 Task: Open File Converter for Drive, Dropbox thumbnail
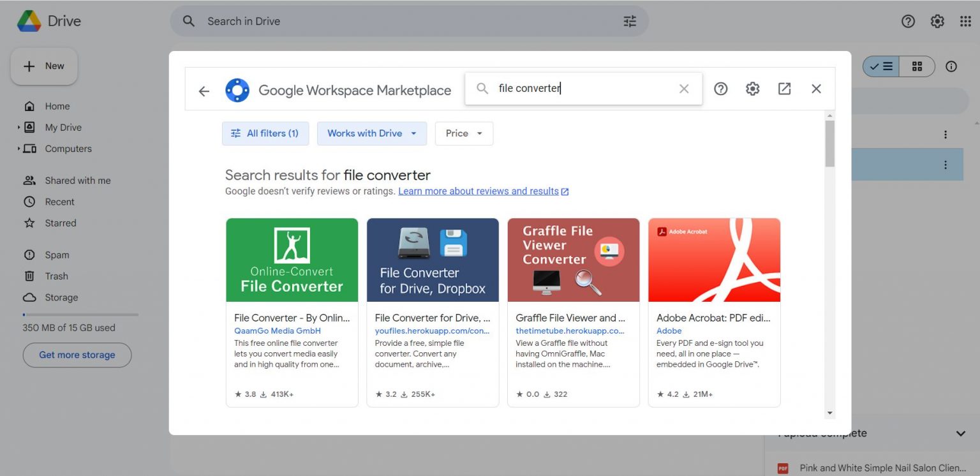[x=433, y=260]
